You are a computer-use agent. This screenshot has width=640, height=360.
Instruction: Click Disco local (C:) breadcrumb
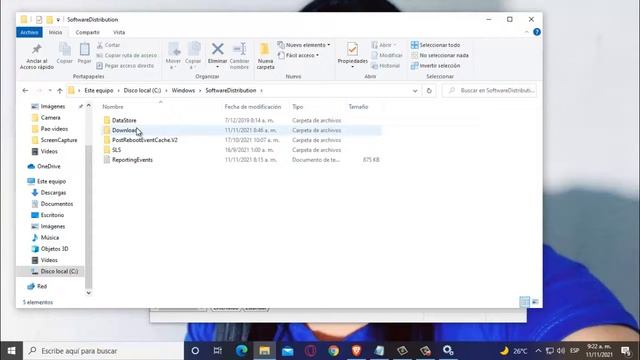142,91
